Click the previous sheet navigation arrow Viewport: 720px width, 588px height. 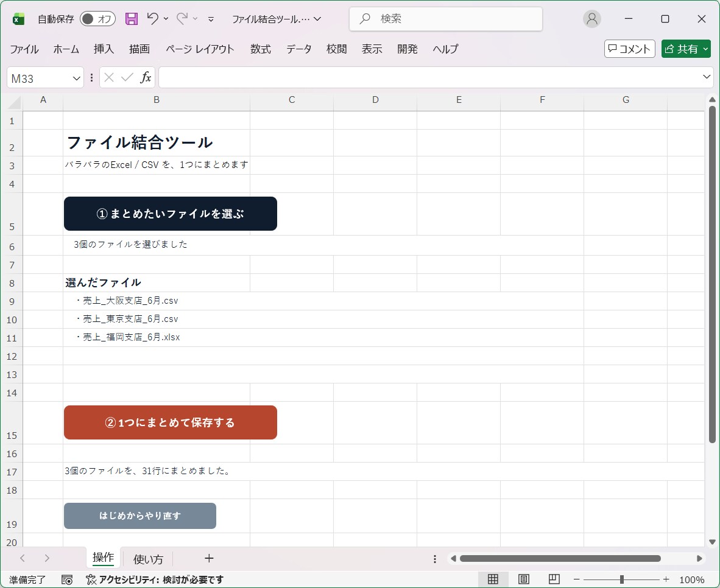(22, 558)
